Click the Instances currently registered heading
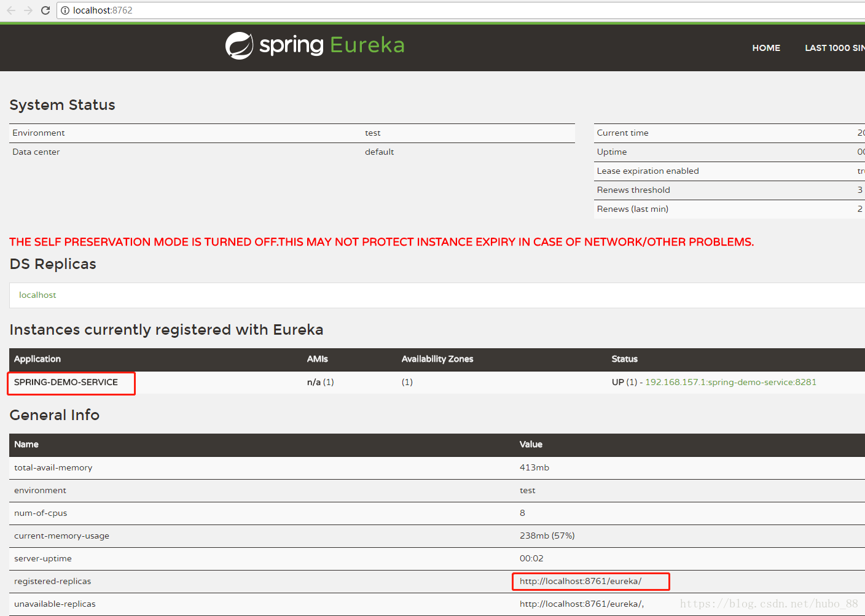This screenshot has width=865, height=616. pyautogui.click(x=166, y=330)
